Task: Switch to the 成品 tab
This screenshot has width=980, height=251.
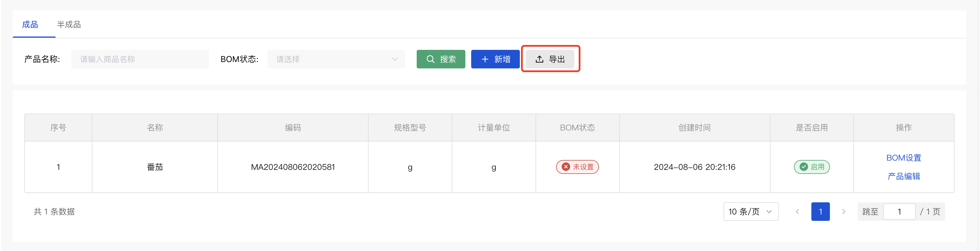Action: [x=30, y=25]
